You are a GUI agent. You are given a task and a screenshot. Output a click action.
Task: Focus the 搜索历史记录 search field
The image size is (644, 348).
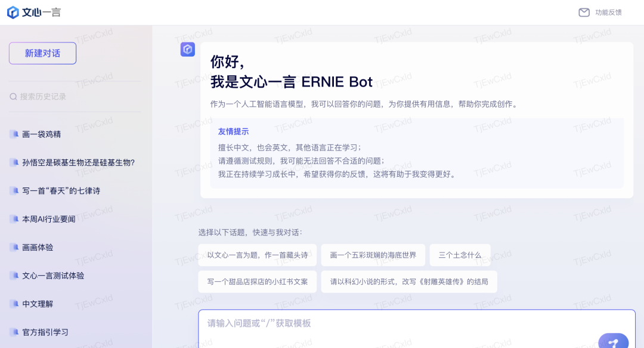tap(75, 97)
